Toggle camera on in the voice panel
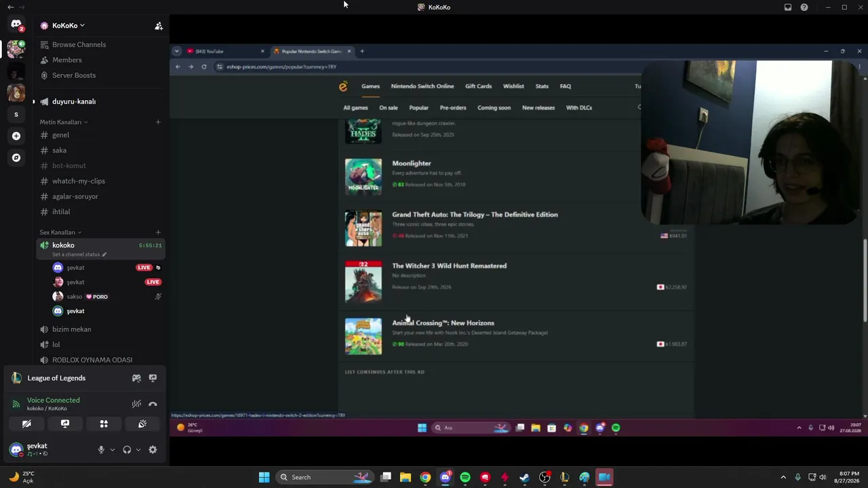This screenshot has height=488, width=868. tap(26, 424)
